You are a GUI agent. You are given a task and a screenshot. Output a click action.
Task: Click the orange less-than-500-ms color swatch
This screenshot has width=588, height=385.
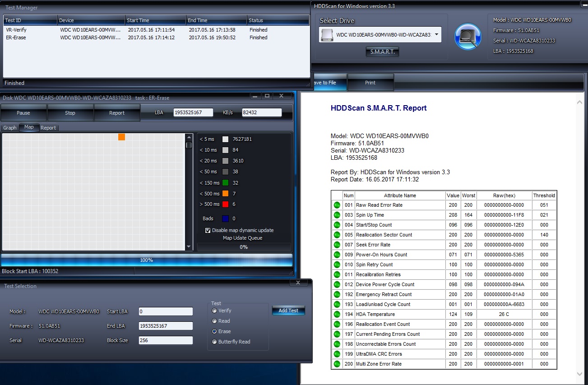point(225,194)
